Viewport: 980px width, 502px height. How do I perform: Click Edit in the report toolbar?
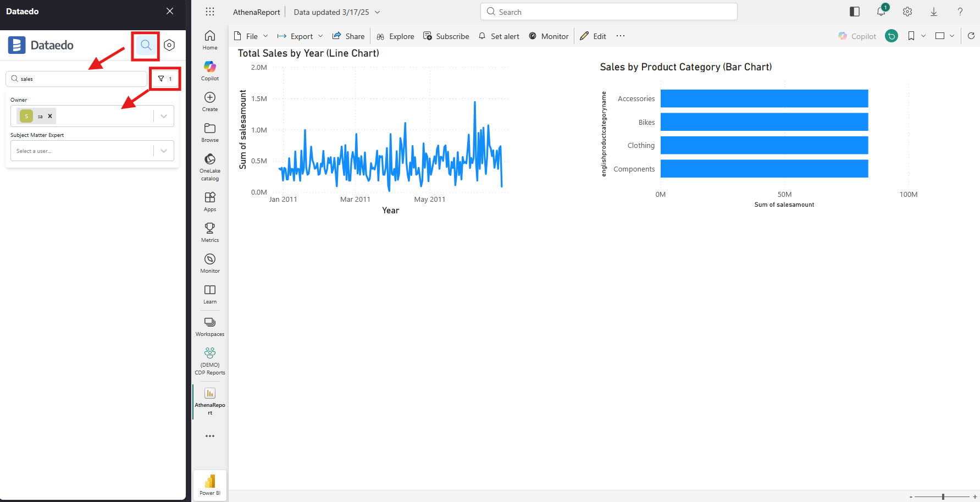[593, 36]
